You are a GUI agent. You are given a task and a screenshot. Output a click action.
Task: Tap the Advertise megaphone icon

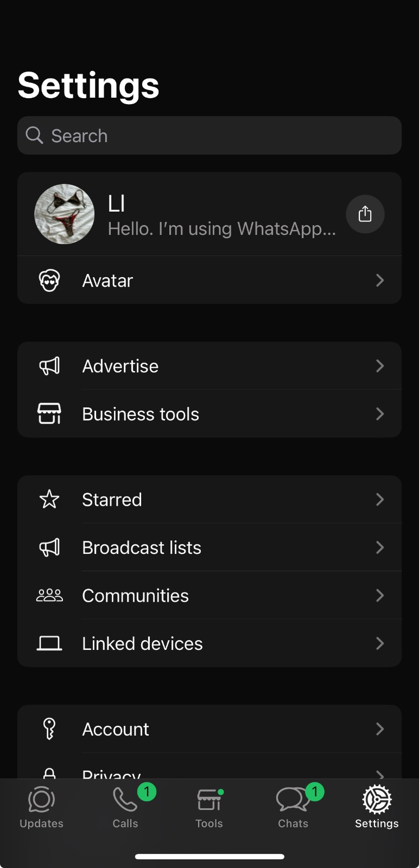[49, 366]
